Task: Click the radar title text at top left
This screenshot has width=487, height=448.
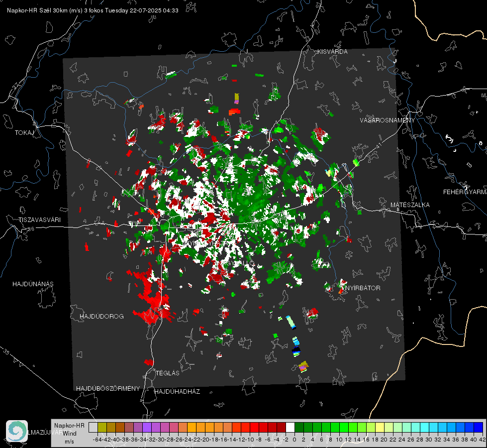Action: point(93,10)
